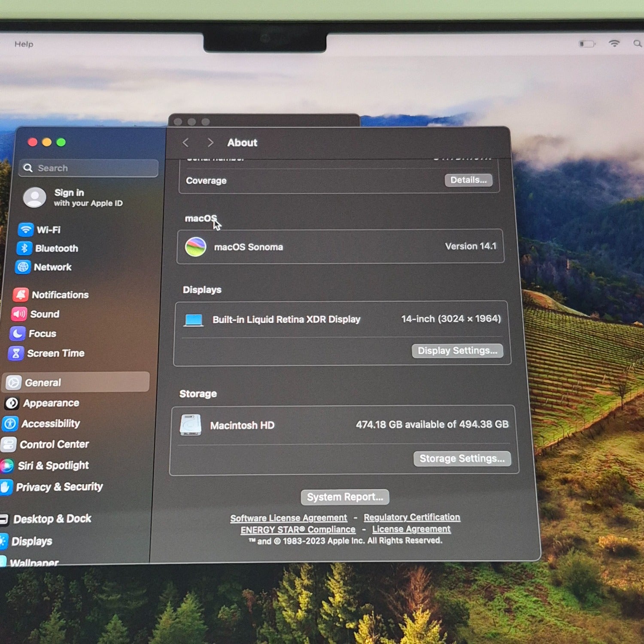The image size is (644, 644).
Task: Click the Macintosh HD drive icon
Action: [191, 425]
